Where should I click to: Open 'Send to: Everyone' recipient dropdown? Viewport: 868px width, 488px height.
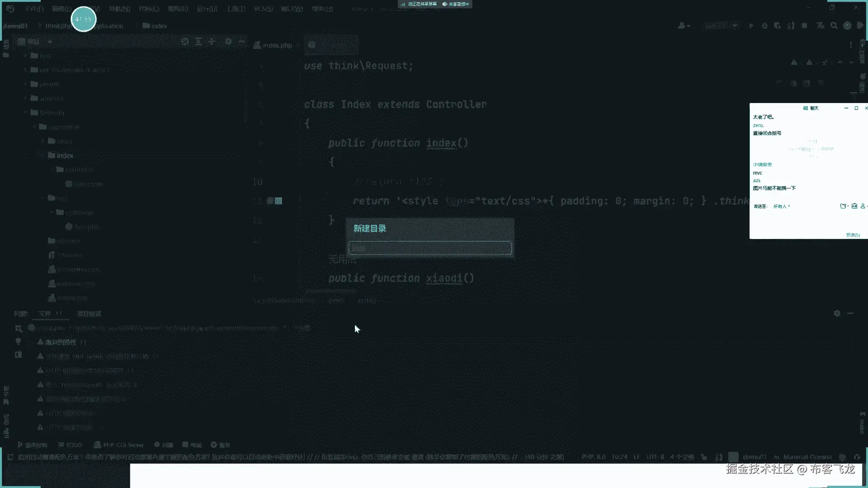pos(781,206)
